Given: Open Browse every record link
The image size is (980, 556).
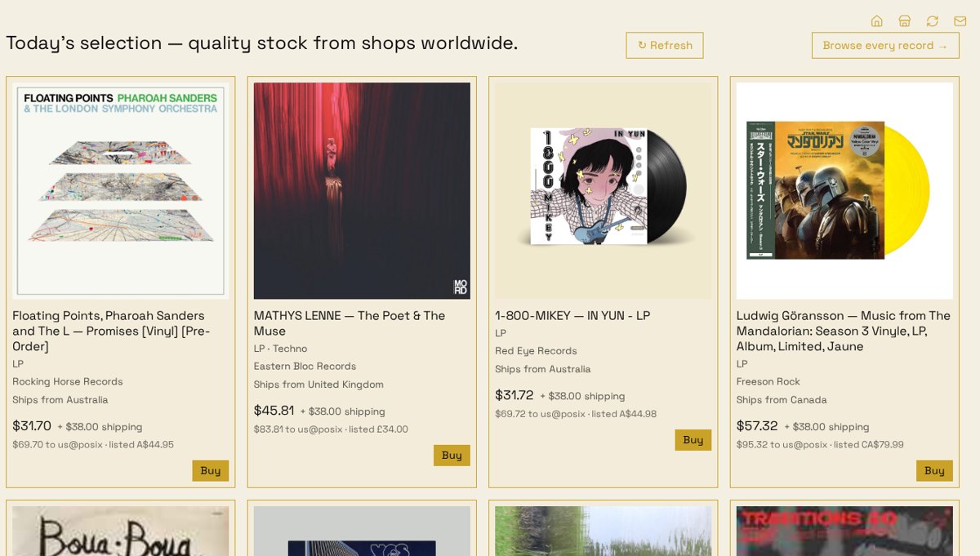Looking at the screenshot, I should click(885, 46).
